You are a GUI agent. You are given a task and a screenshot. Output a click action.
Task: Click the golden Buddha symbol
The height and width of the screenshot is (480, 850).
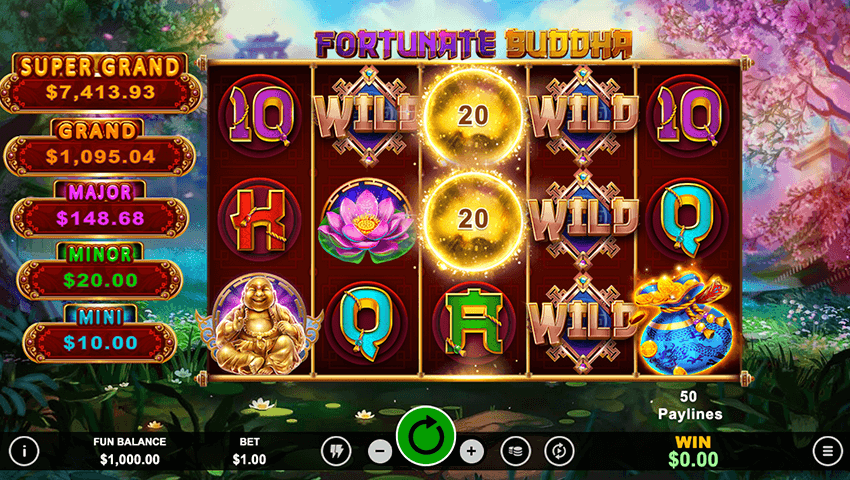tap(259, 324)
